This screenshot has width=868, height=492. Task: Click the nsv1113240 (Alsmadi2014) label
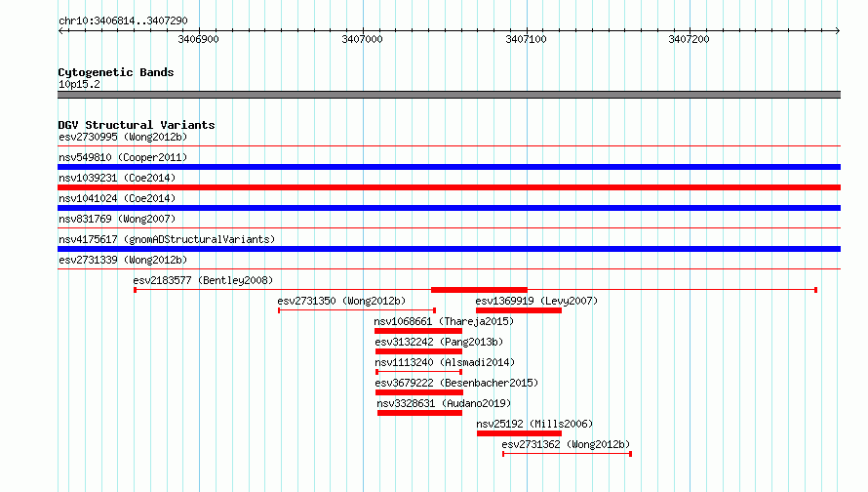445,362
